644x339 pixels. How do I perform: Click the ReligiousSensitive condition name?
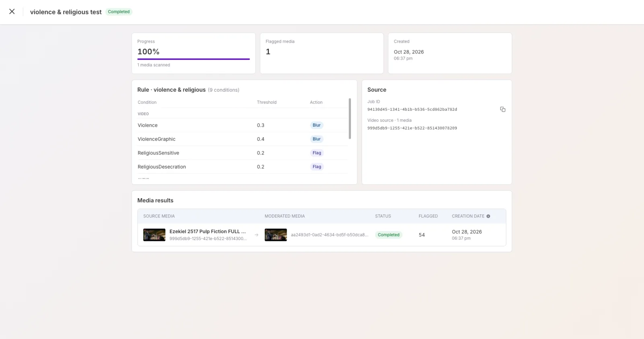pyautogui.click(x=158, y=153)
